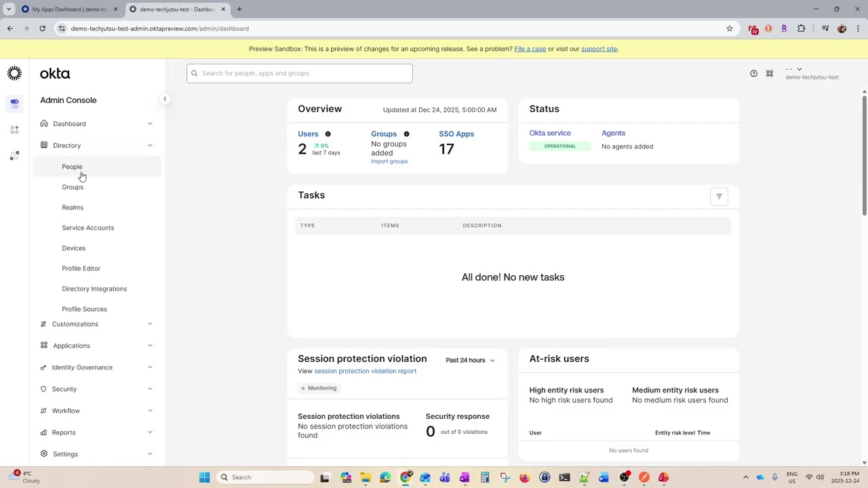Expand the Reports section chevron
Screen dimensions: 868x488
tap(150, 432)
